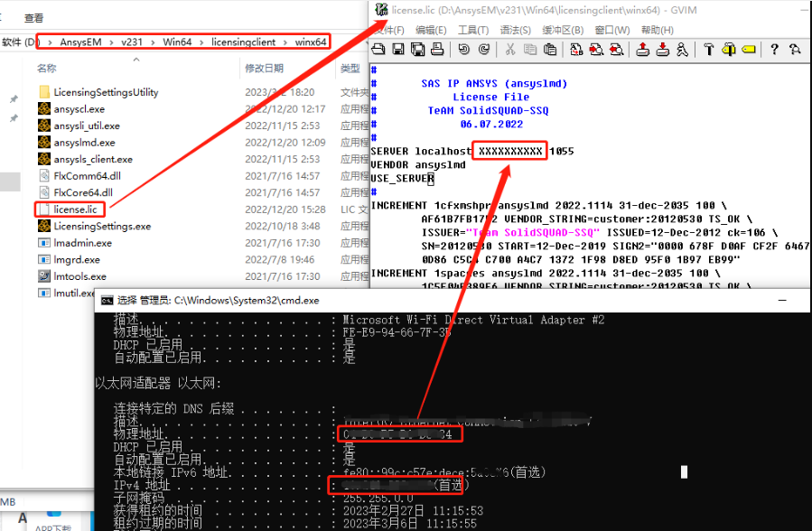812x531 pixels.
Task: Click the XXXXXXXXXX placeholder in SERVER line
Action: [510, 151]
